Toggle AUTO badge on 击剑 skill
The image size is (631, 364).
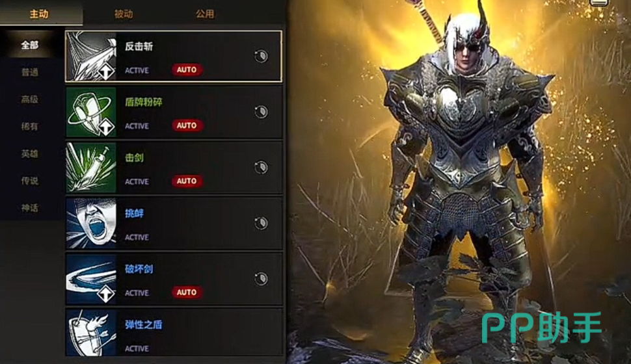[187, 181]
